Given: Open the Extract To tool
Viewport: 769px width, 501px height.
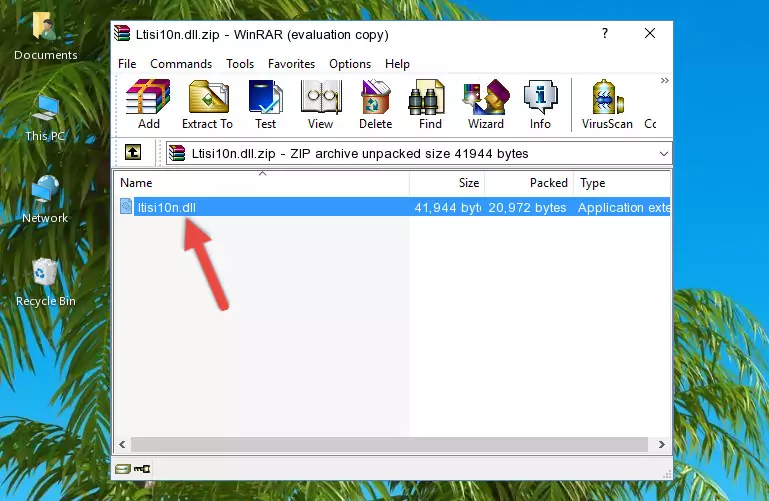Looking at the screenshot, I should point(207,104).
